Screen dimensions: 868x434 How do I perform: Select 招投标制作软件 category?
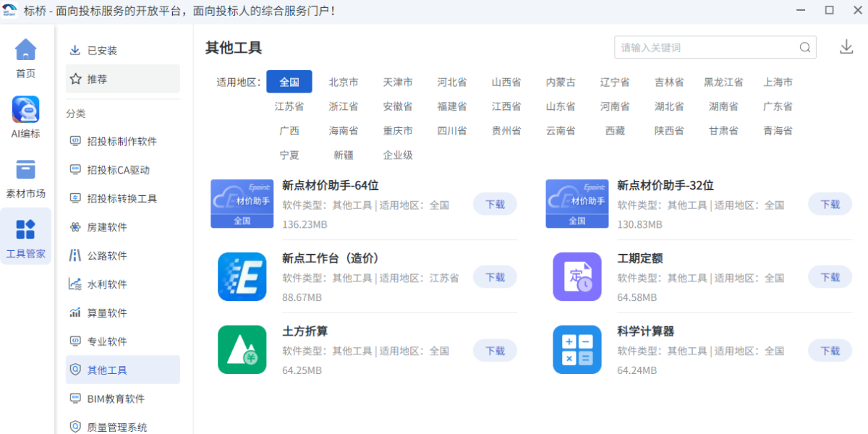pyautogui.click(x=122, y=141)
